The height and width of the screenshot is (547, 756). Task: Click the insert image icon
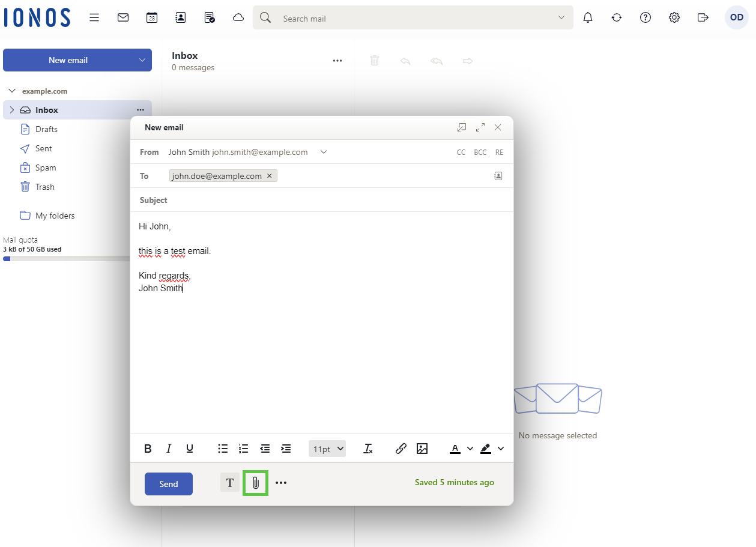point(422,449)
